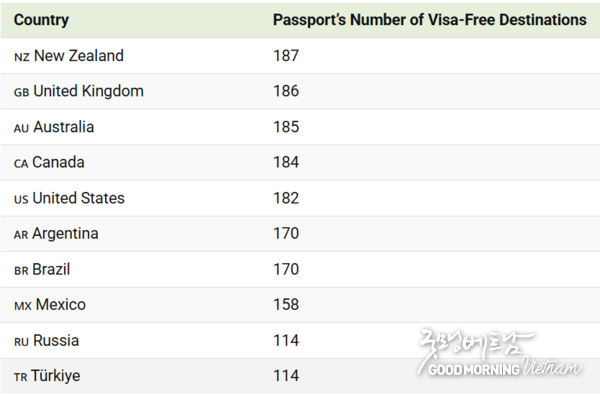Click the Türkiye country name
Viewport: 600px width, 394px height.
click(55, 376)
